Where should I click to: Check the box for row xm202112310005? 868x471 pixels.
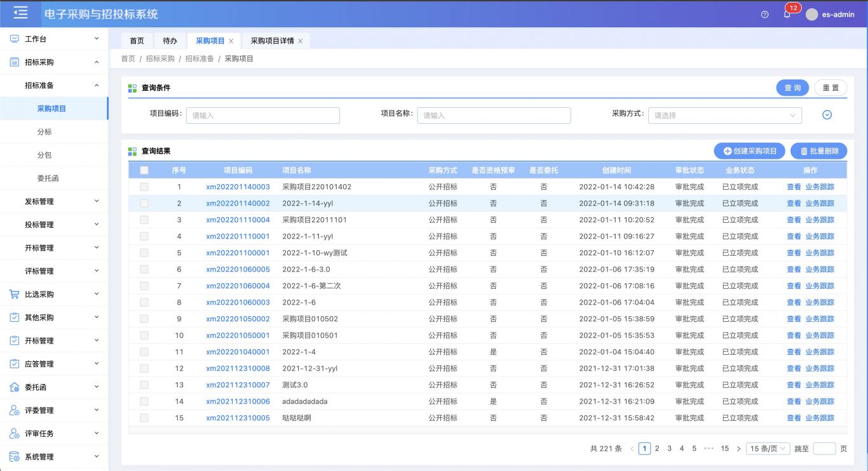click(144, 418)
